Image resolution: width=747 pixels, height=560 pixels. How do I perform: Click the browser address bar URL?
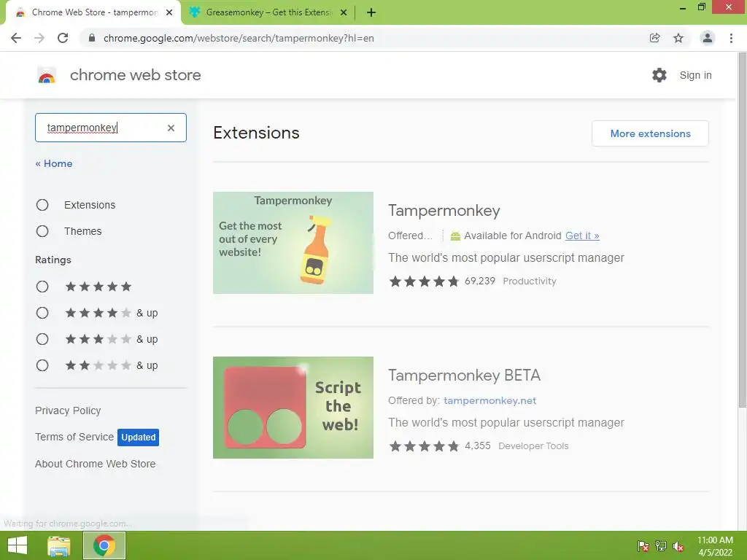[239, 38]
